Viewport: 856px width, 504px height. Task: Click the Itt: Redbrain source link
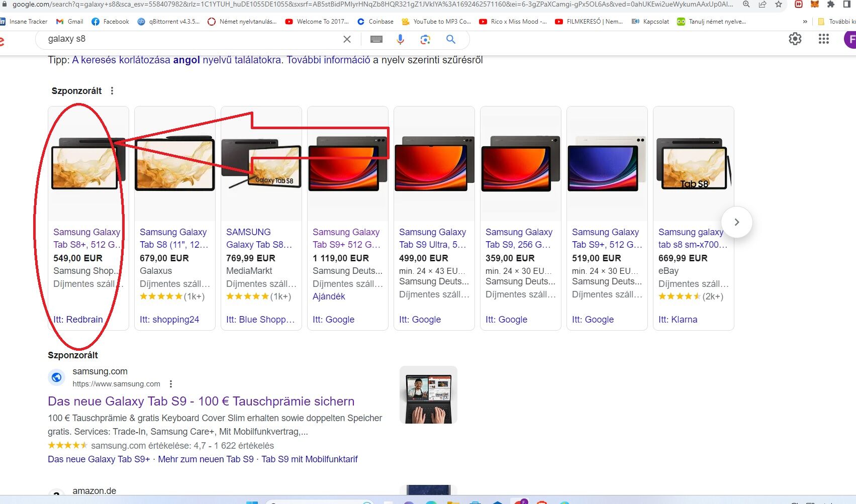(78, 320)
